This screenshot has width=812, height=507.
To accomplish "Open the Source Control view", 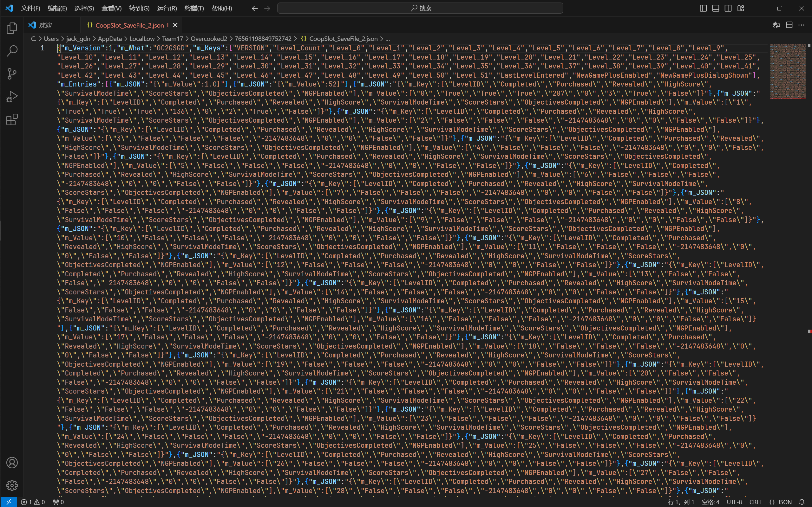I will 12,74.
